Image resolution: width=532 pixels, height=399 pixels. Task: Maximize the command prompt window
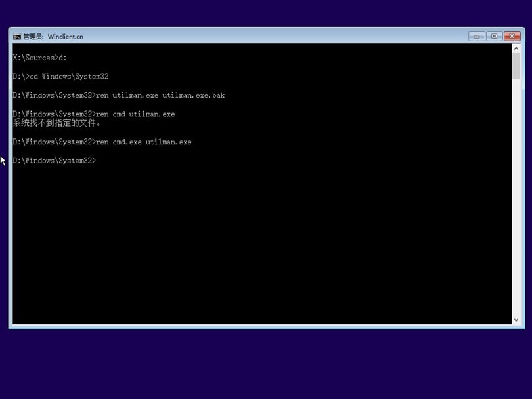pyautogui.click(x=495, y=37)
